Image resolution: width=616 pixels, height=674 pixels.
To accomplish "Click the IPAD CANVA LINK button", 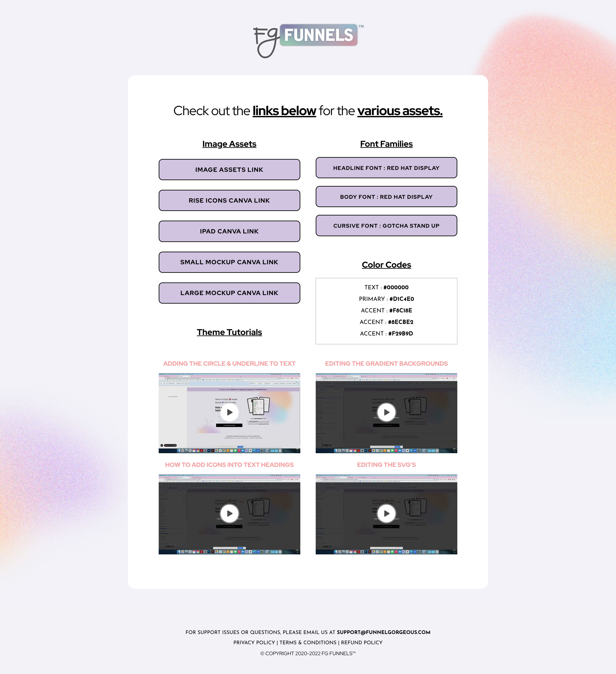I will [x=229, y=231].
